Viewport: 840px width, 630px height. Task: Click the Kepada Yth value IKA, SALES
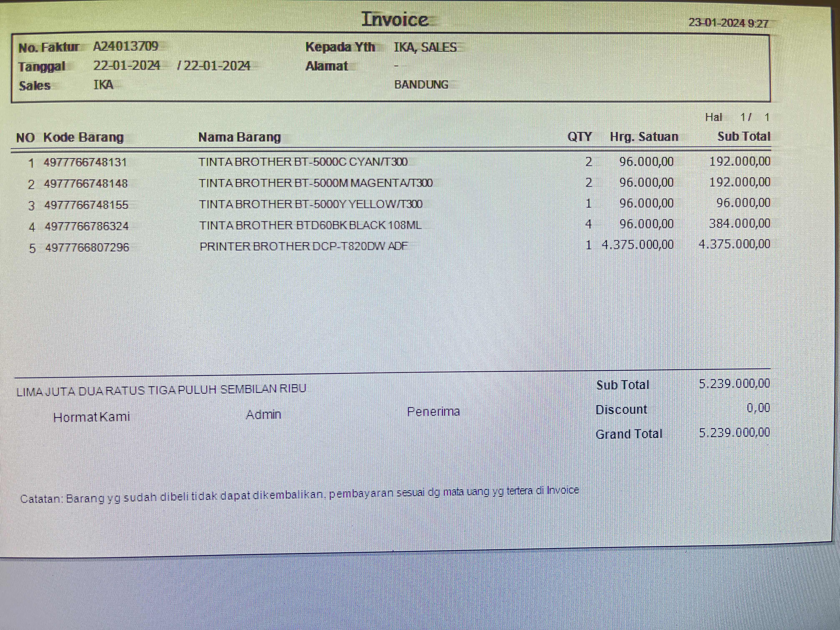point(425,47)
